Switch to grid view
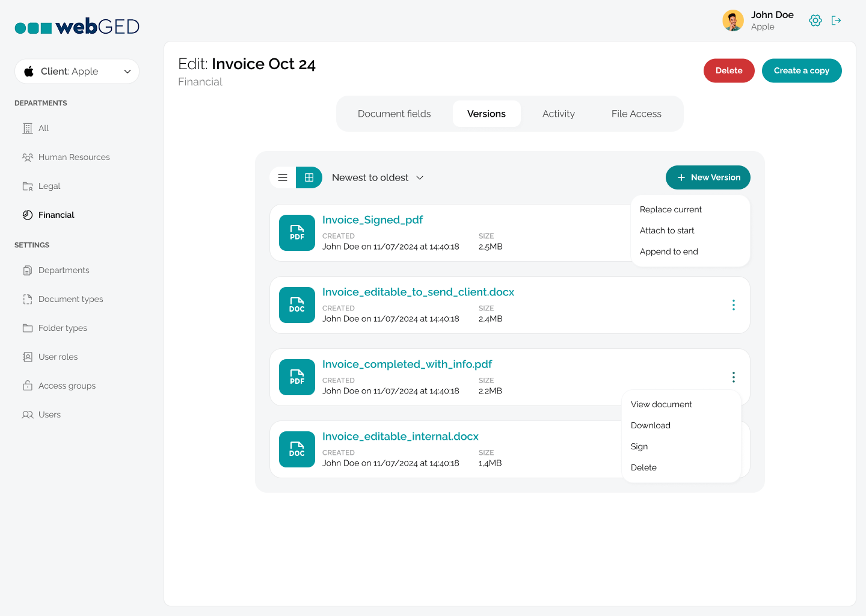866x616 pixels. (x=309, y=177)
